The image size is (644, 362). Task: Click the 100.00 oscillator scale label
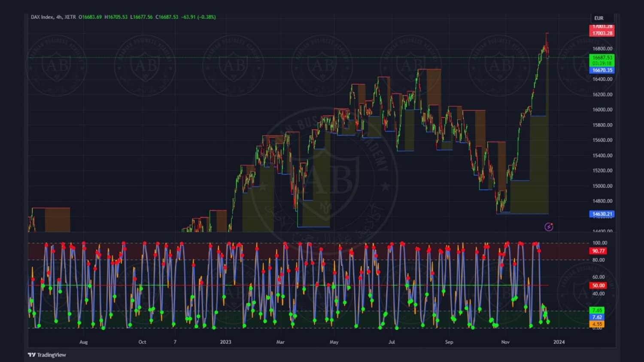click(x=599, y=243)
